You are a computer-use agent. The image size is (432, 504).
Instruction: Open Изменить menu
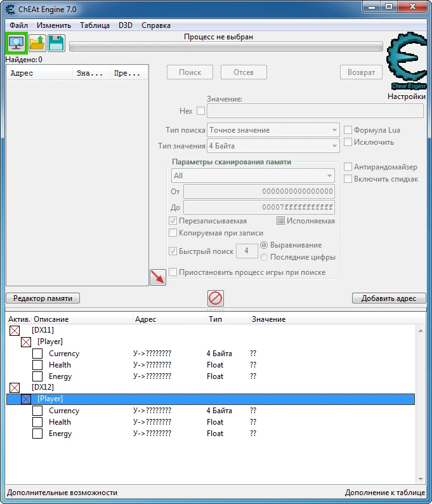click(x=54, y=25)
